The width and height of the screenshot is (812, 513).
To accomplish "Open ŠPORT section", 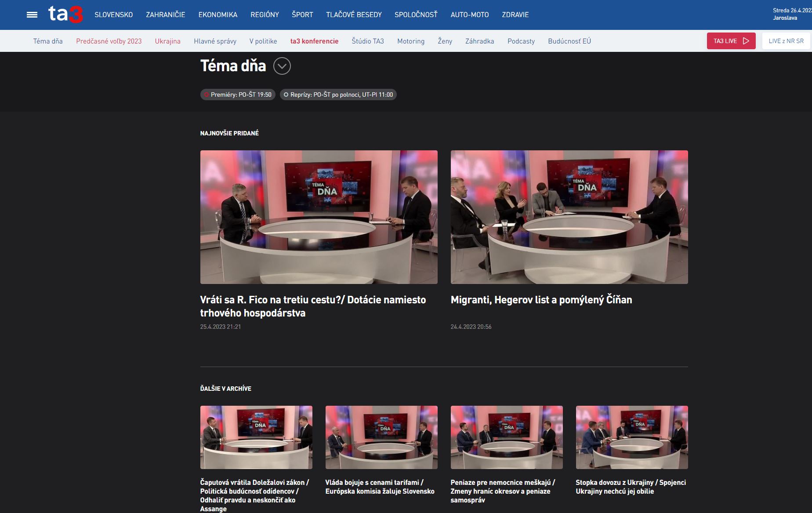I will 303,15.
